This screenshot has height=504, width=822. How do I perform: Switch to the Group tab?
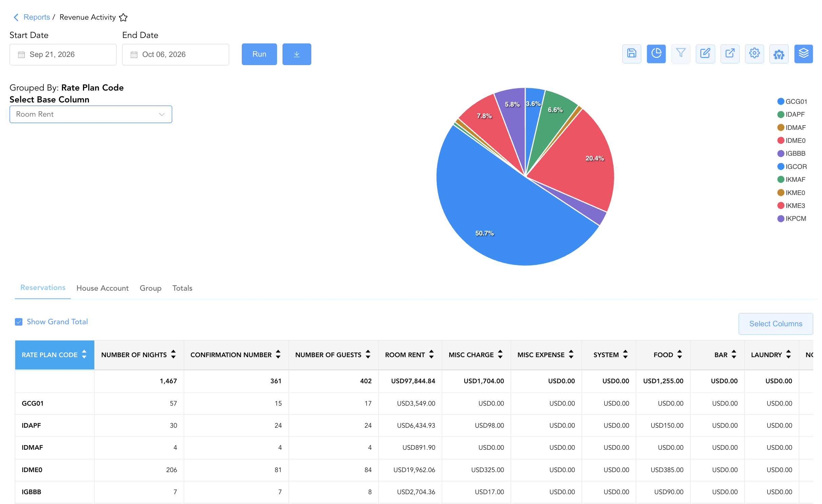[151, 288]
